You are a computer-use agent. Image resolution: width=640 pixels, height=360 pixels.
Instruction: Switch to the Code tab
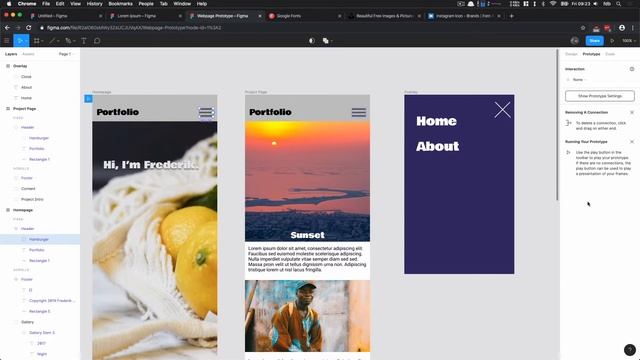tap(610, 54)
